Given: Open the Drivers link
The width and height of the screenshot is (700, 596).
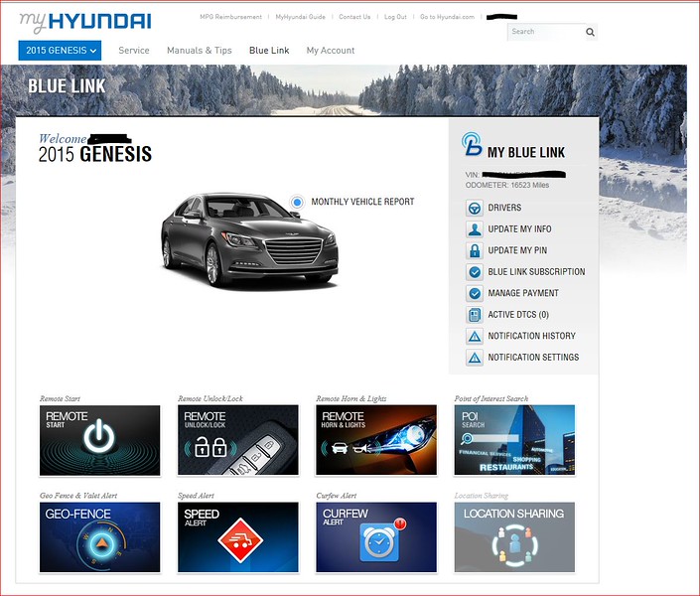Looking at the screenshot, I should pos(504,208).
